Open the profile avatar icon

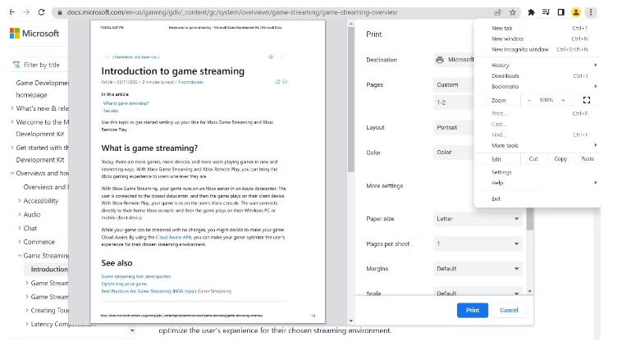pyautogui.click(x=576, y=12)
